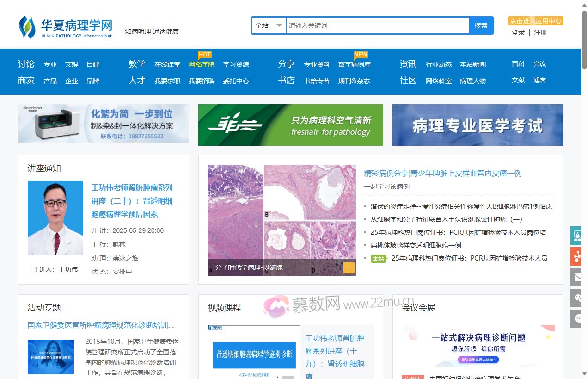Open the 全站 search scope dropdown
Image resolution: width=588 pixels, height=379 pixels.
tap(269, 25)
